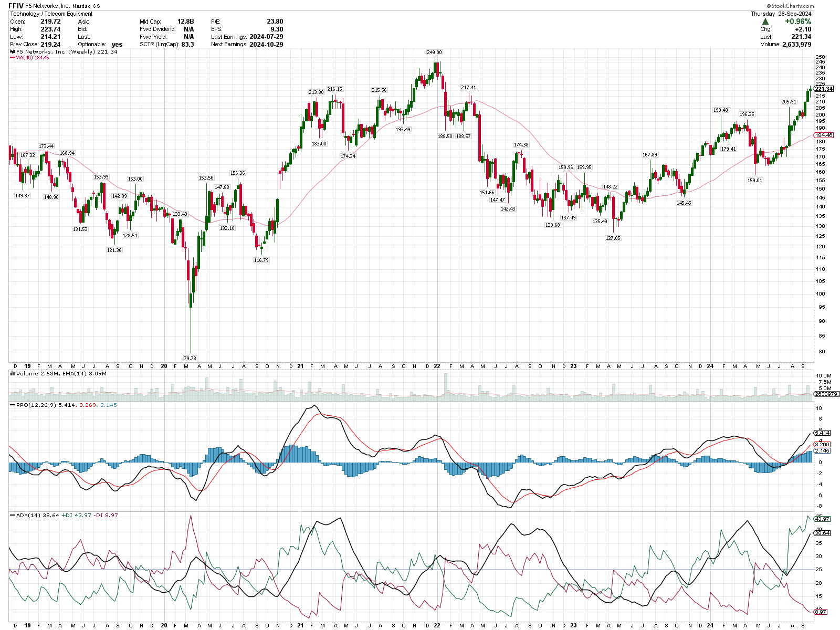Viewport: 840px width, 630px height.
Task: Click the 167.89 price label
Action: tap(650, 155)
